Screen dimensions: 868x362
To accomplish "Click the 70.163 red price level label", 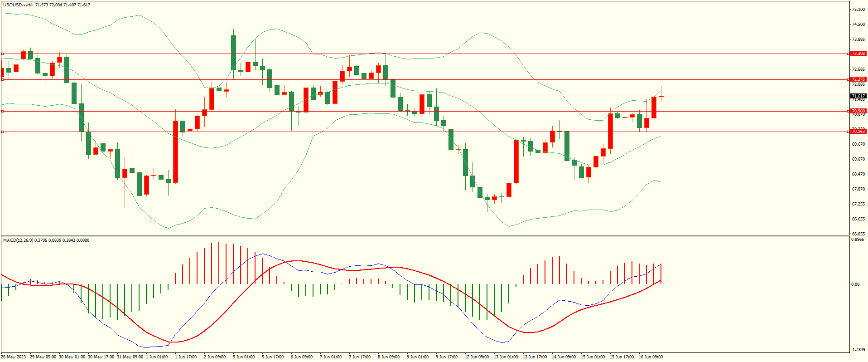I will click(x=858, y=132).
